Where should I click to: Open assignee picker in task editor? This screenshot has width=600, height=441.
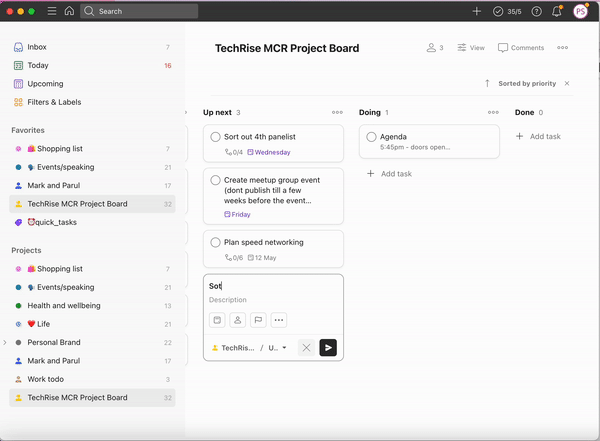(238, 320)
